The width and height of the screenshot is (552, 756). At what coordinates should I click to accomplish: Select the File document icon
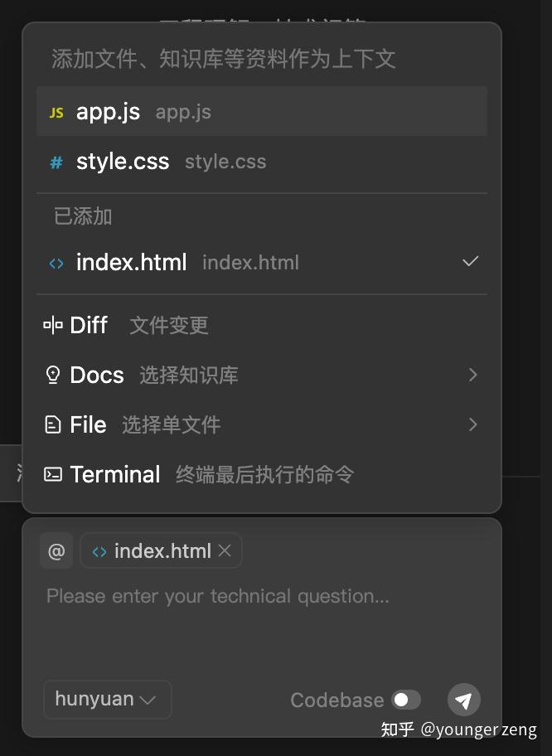point(52,424)
